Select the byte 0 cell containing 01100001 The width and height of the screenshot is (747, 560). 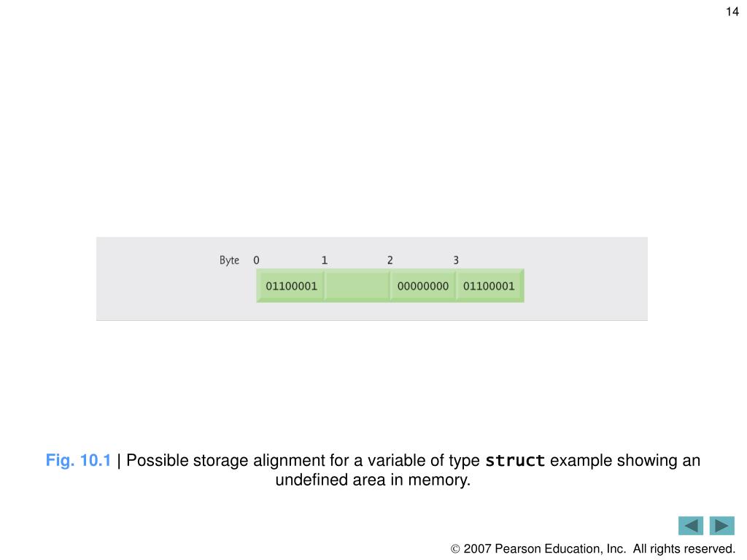pos(290,286)
